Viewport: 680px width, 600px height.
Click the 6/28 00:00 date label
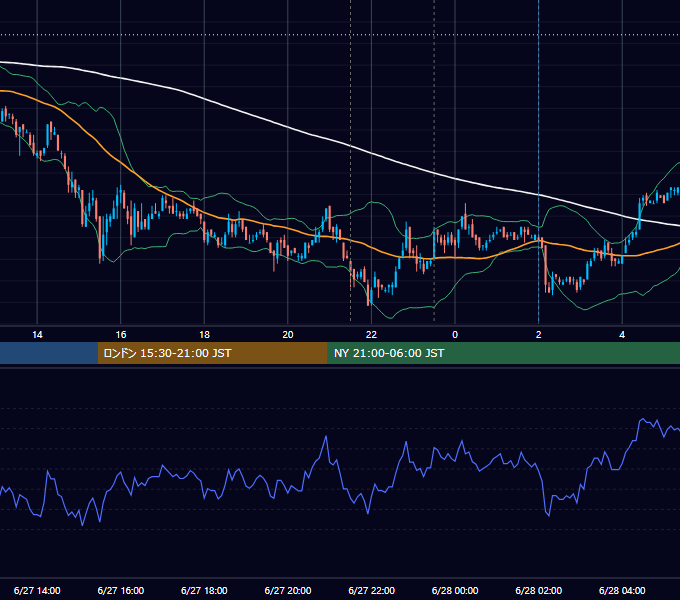(x=455, y=590)
